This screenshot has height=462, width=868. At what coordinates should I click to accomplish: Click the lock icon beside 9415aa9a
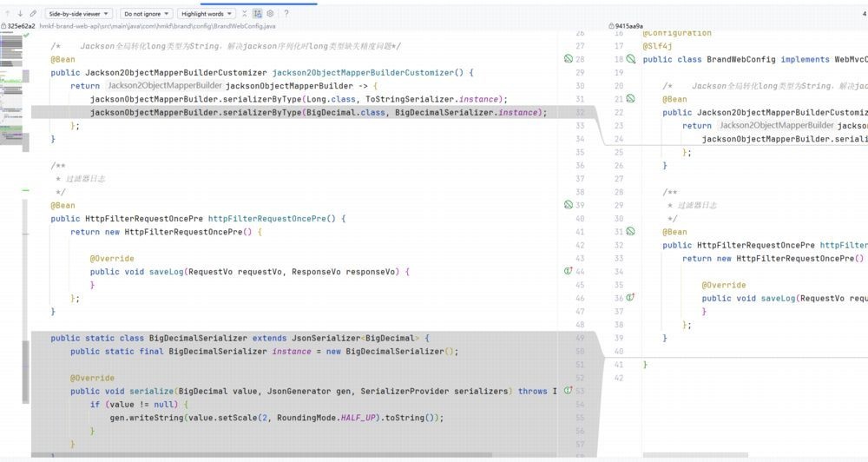point(611,26)
